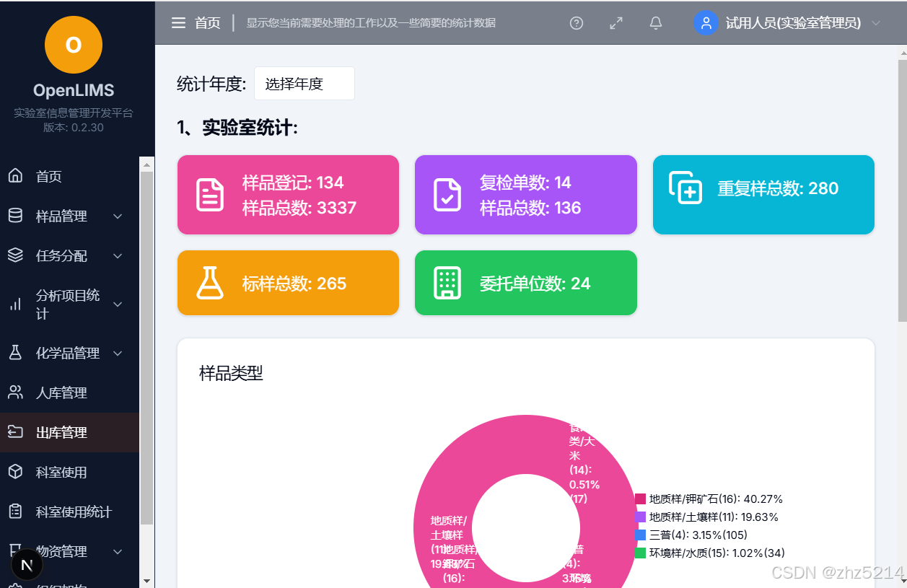Click legend text 三普(4): 3.15%(105)
Image resolution: width=907 pixels, height=588 pixels.
point(698,535)
